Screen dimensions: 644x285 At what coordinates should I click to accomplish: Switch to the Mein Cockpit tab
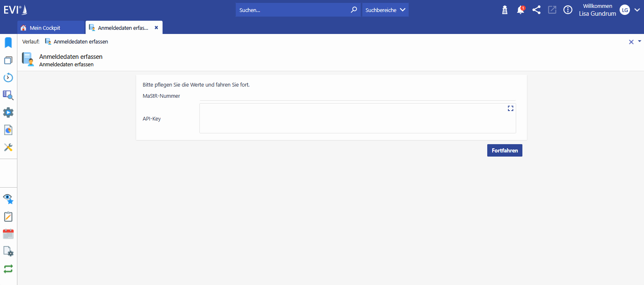(45, 28)
